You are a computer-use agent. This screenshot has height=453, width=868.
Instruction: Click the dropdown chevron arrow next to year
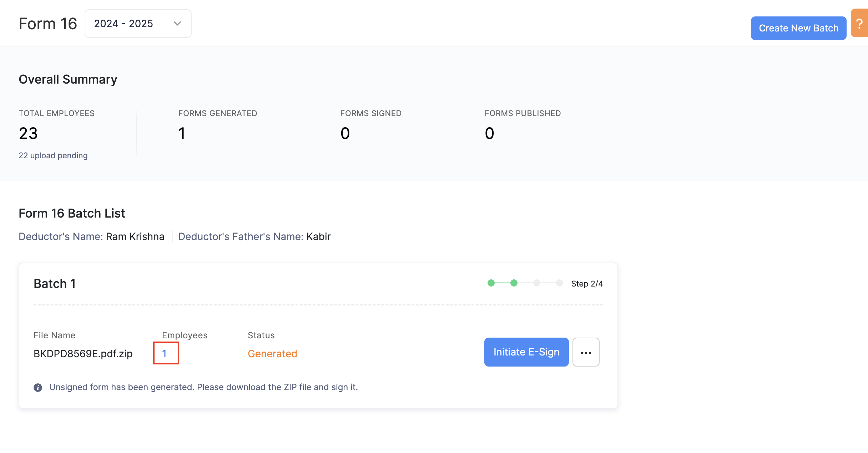click(177, 24)
